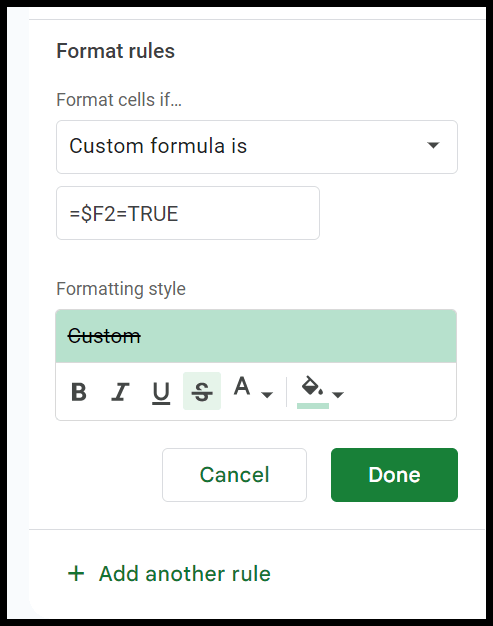The image size is (493, 626).
Task: Click the plus icon beside Add another rule
Action: tap(76, 574)
